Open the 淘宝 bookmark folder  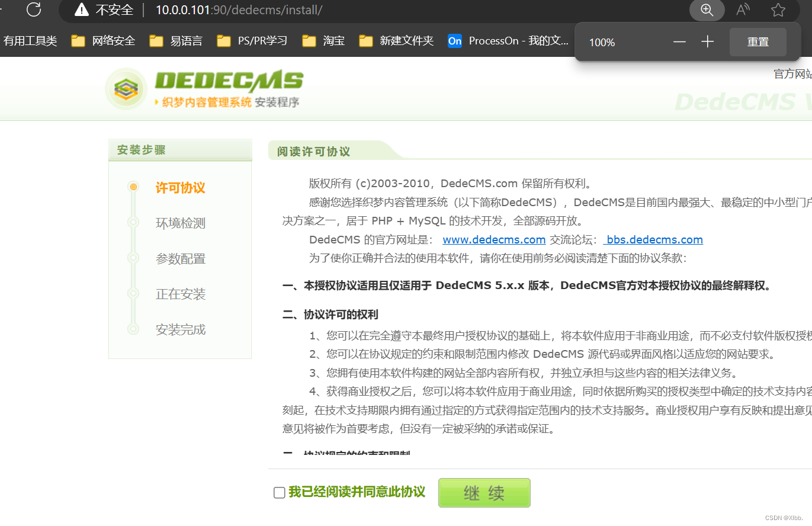coord(323,41)
